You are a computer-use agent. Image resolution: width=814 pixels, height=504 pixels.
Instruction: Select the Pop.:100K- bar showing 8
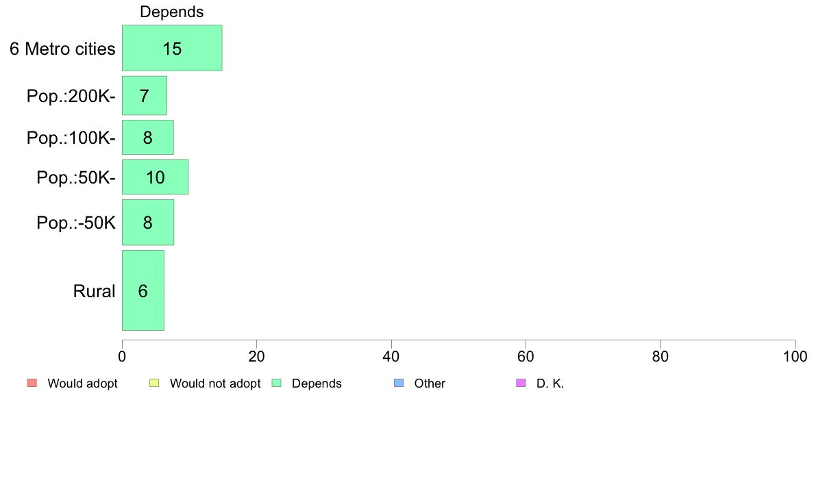click(x=148, y=138)
